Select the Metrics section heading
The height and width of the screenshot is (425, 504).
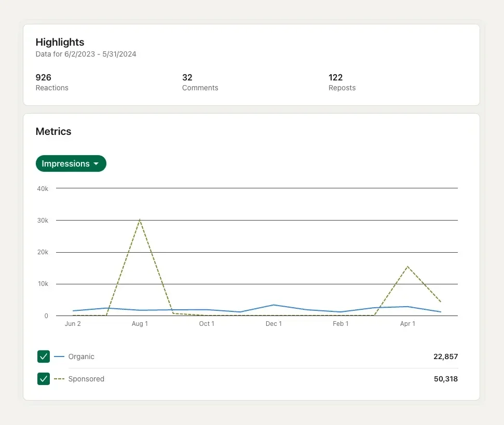click(x=53, y=131)
